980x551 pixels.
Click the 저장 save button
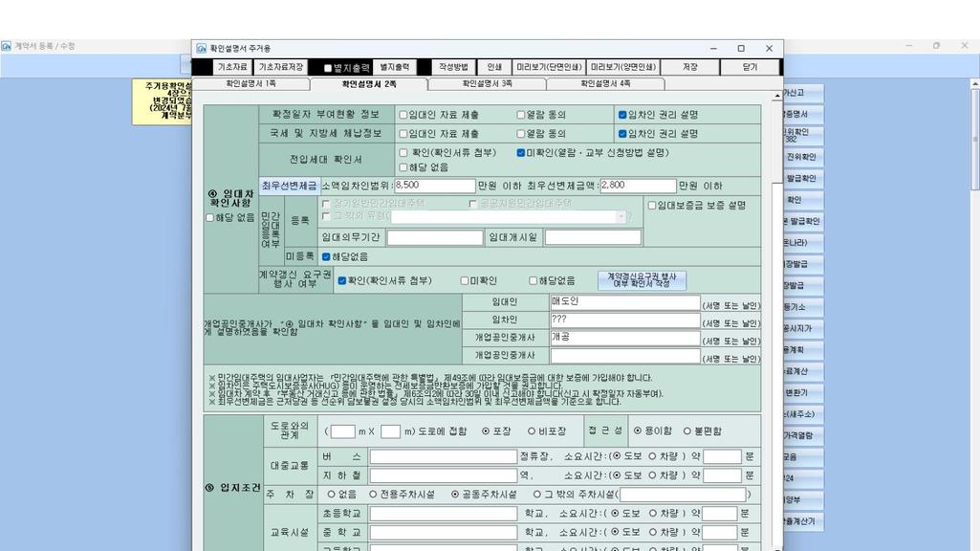(690, 67)
